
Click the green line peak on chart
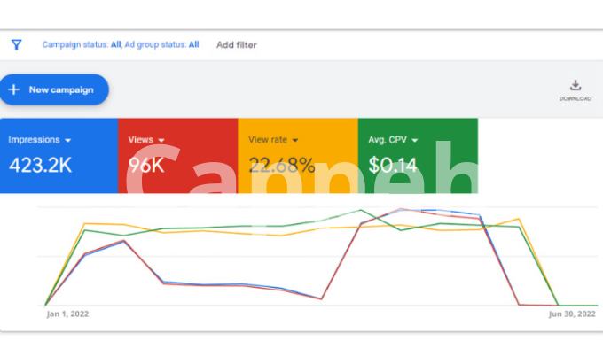[x=362, y=211]
